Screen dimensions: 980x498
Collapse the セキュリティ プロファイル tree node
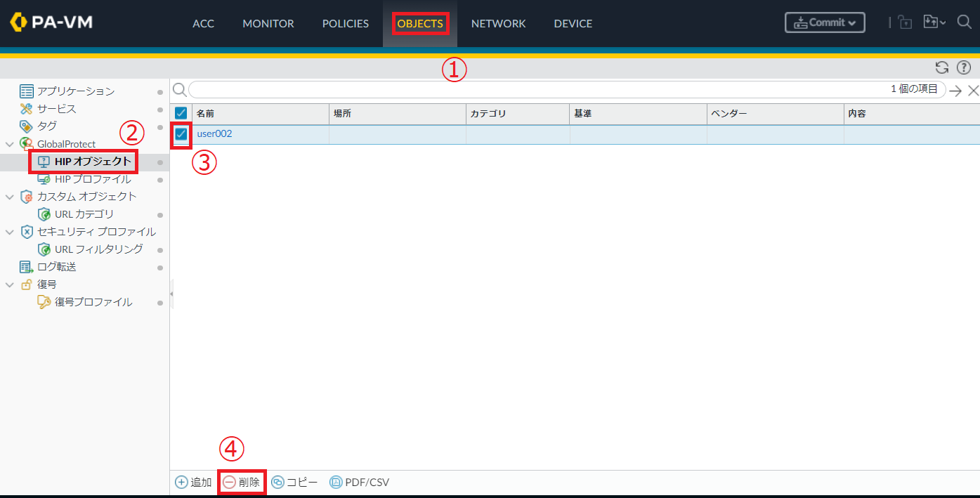point(9,232)
